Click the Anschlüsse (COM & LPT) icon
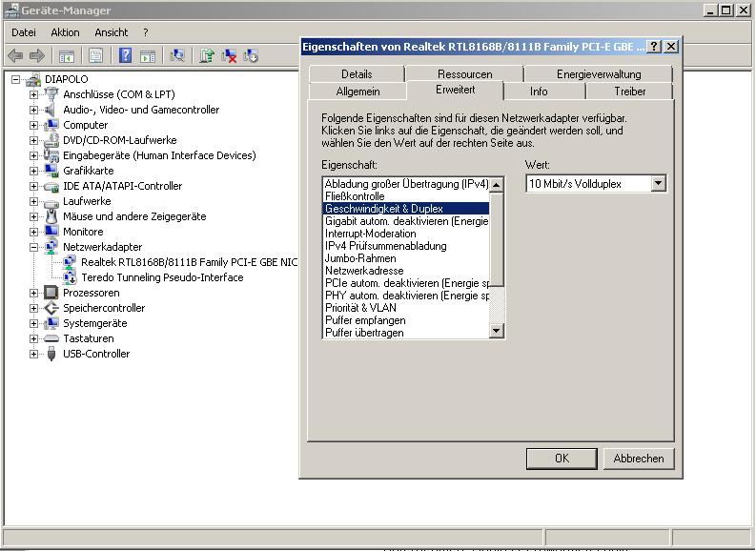The height and width of the screenshot is (551, 756). pos(51,94)
